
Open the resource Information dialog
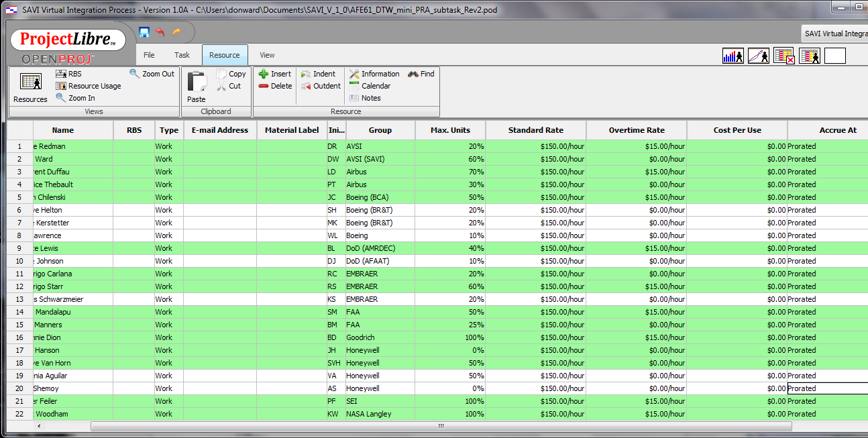coord(374,74)
